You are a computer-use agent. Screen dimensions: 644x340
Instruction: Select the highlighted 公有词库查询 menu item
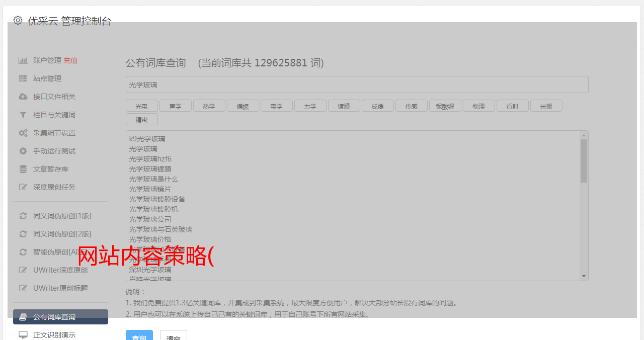click(60, 317)
